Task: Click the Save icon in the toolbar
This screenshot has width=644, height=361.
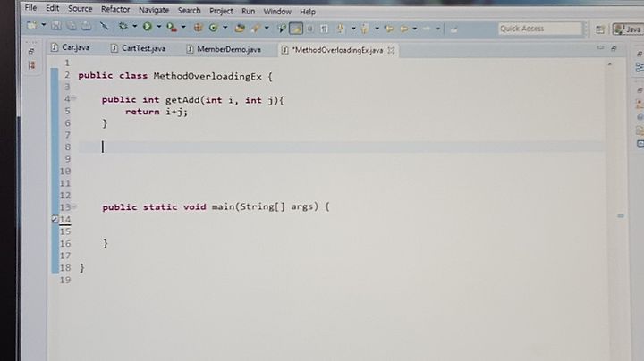Action: point(56,26)
